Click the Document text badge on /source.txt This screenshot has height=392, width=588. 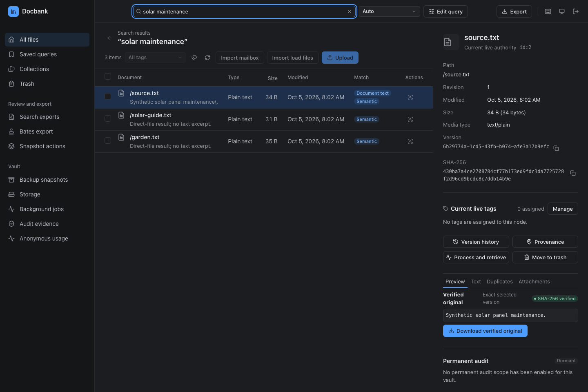372,93
